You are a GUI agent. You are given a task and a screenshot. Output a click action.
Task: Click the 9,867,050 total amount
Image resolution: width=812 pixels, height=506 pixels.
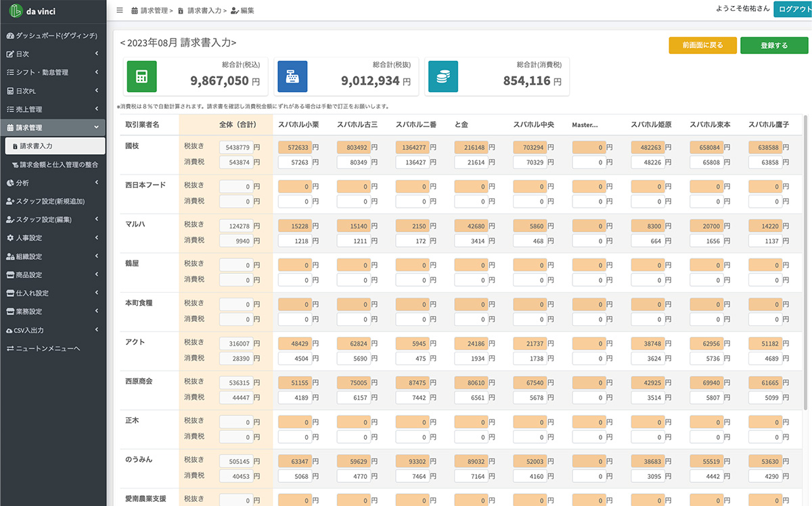click(220, 80)
